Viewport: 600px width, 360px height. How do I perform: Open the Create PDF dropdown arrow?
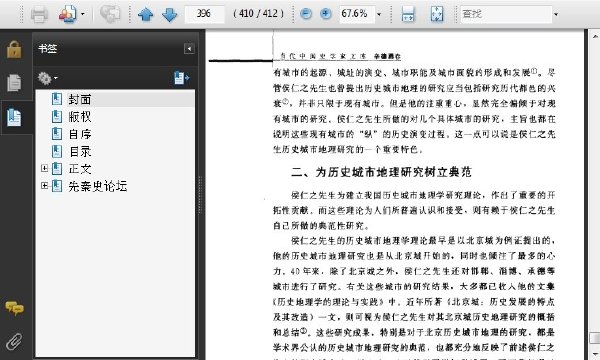(83, 15)
